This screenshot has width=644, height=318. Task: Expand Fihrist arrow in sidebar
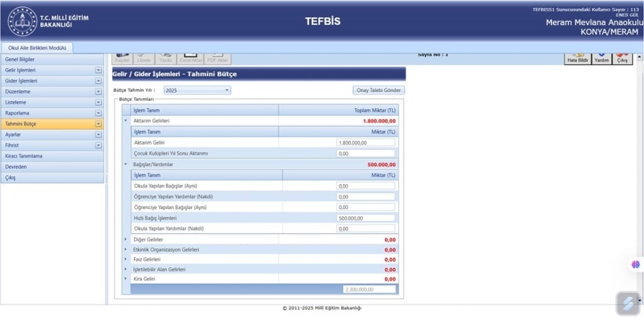click(x=98, y=145)
